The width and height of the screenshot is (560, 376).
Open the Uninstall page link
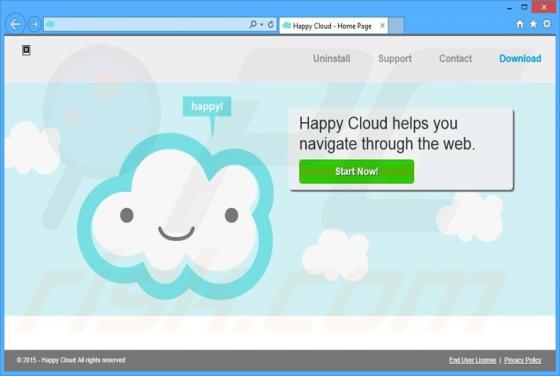pos(331,59)
